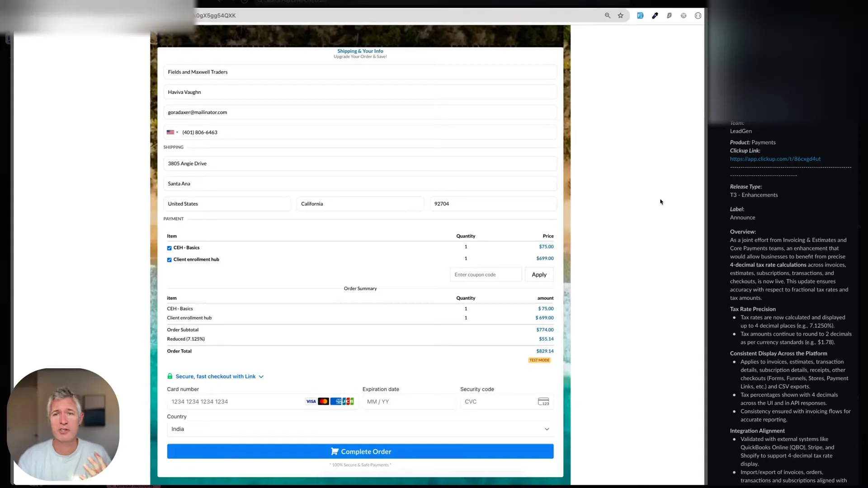Activate the eyedropper color picker extension
Screen dimensions: 868x488
[655, 15]
